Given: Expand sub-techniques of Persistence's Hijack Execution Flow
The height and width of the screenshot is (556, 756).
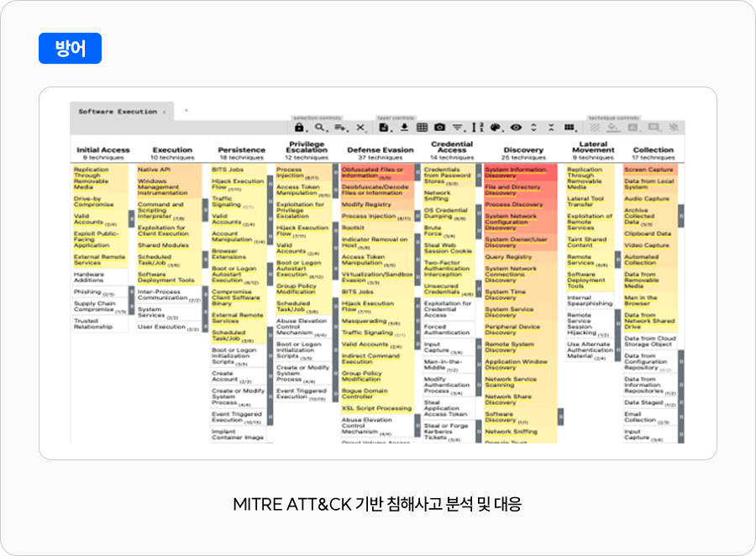Looking at the screenshot, I should tap(270, 184).
